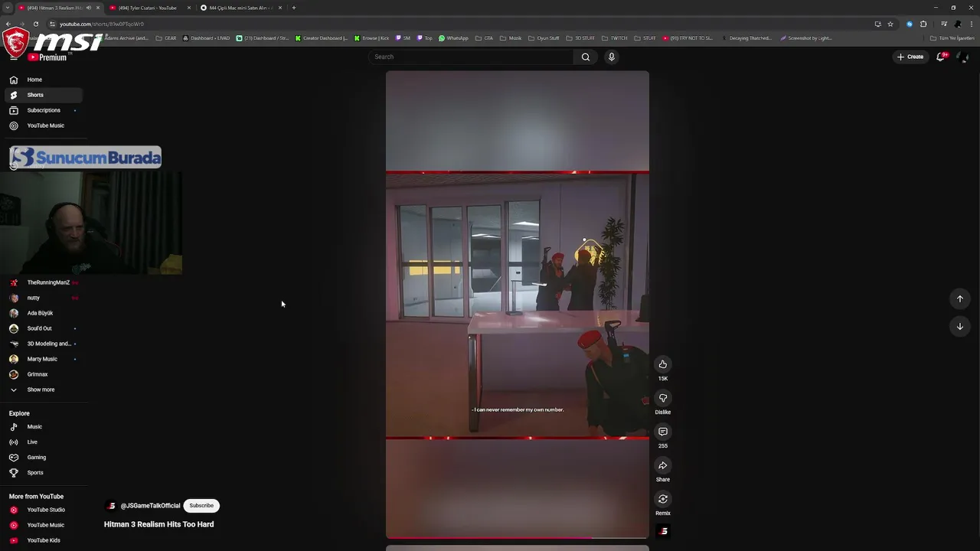Open the blue extension icon in toolbar
The height and width of the screenshot is (551, 980).
coord(910,24)
